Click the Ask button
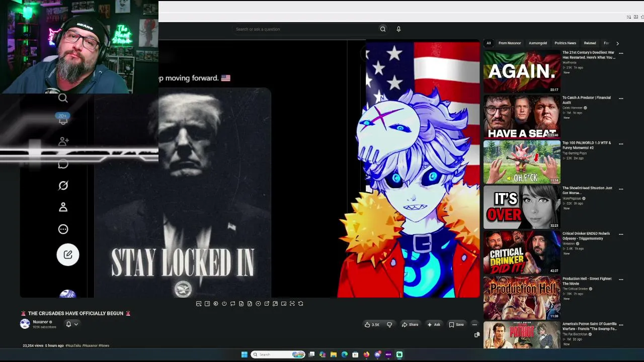The width and height of the screenshot is (644, 362). (x=434, y=325)
